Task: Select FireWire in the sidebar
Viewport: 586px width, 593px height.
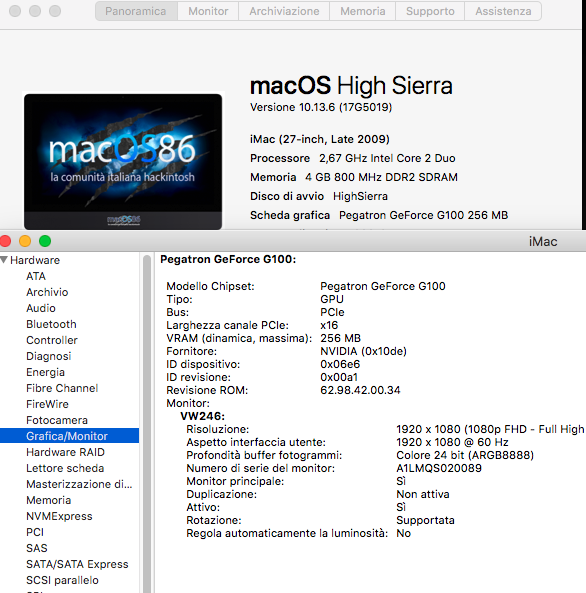Action: (x=47, y=404)
